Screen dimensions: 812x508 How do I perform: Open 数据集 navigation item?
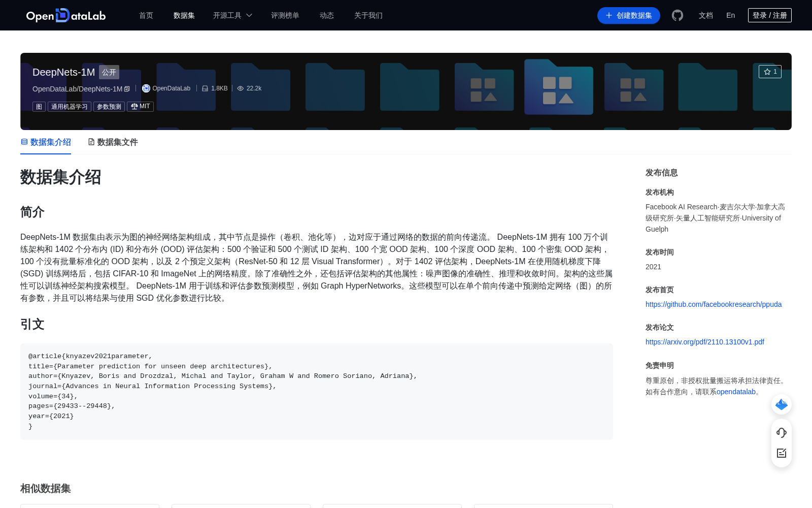tap(184, 15)
